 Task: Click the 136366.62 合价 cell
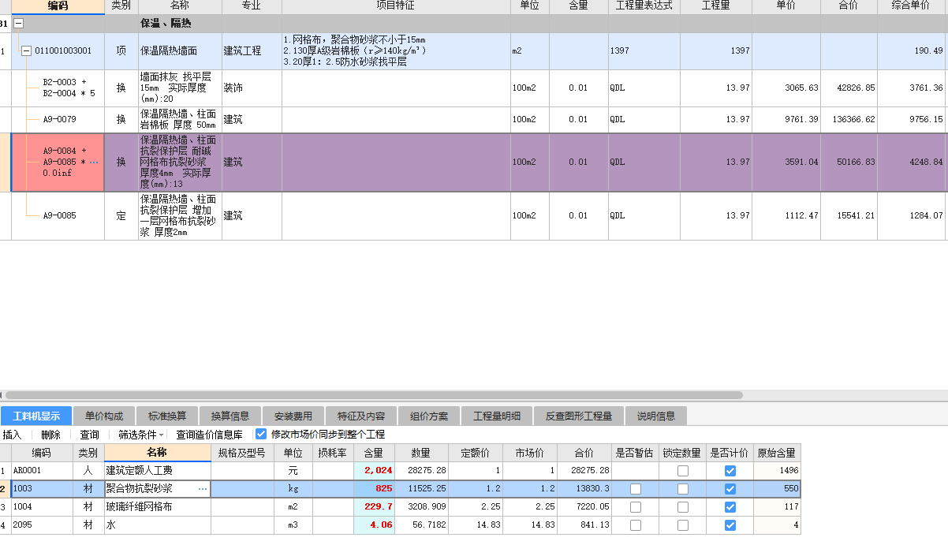pos(849,120)
